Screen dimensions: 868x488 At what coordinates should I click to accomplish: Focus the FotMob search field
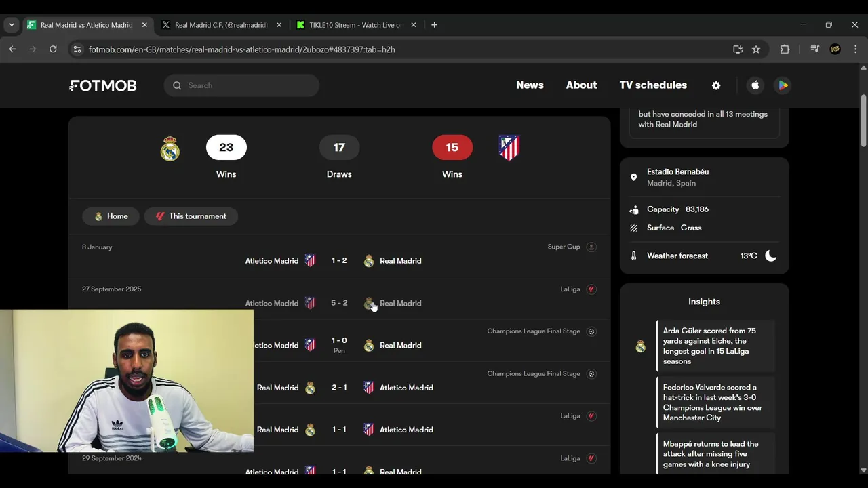[241, 85]
